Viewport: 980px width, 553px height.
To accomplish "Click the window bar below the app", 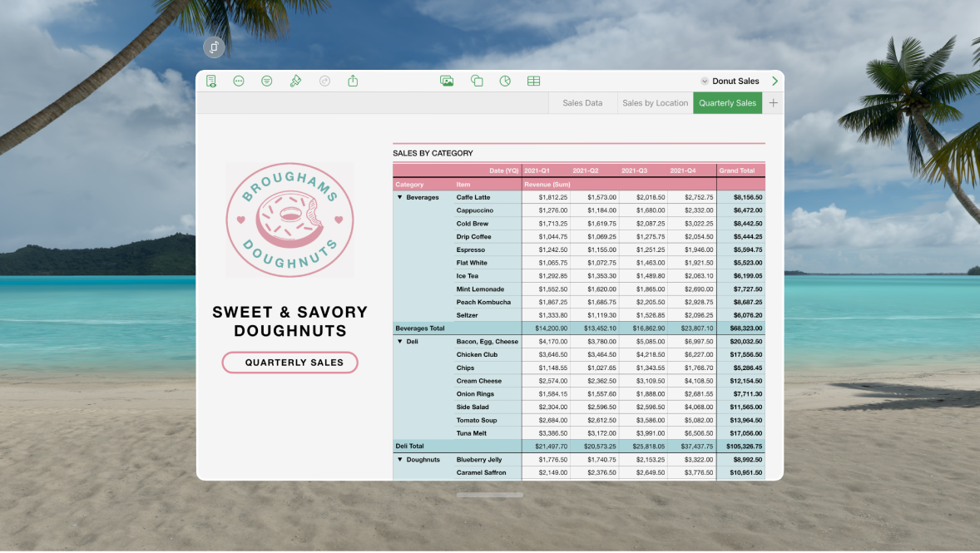I will 490,495.
